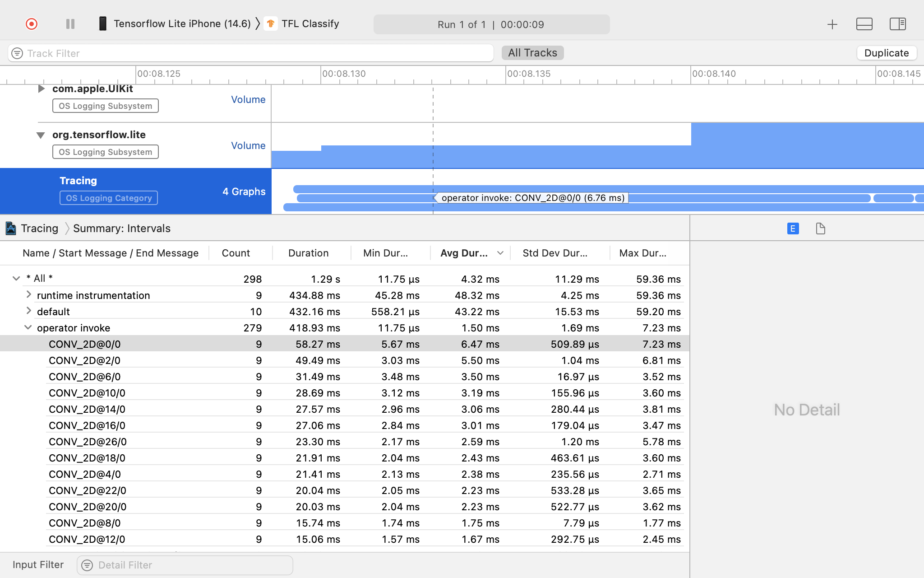Click the document export icon in summary panel

tap(820, 228)
